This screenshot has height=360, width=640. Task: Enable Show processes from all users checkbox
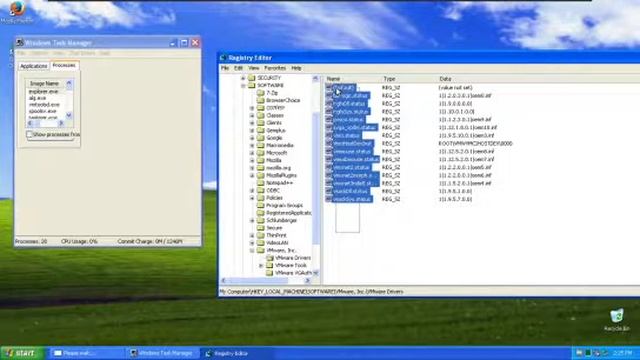pyautogui.click(x=29, y=134)
